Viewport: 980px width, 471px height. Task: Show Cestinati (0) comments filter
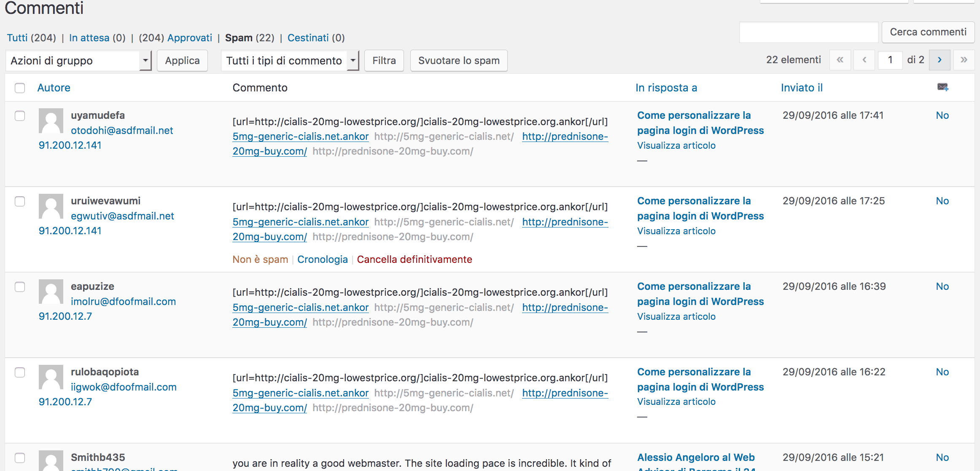316,38
